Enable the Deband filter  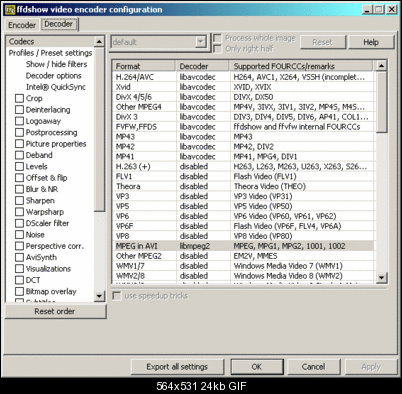(20, 155)
